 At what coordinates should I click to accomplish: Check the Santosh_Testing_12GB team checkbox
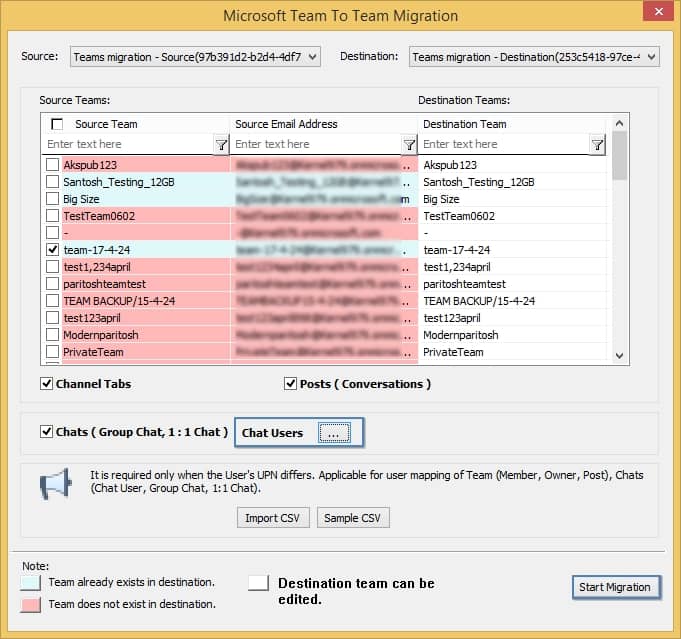pyautogui.click(x=53, y=182)
